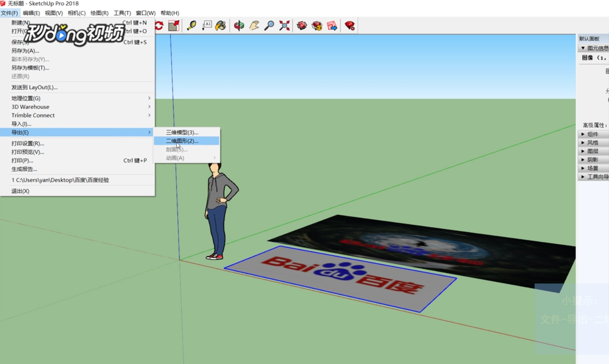The image size is (609, 364).
Task: Expand the 场景 panel
Action: tap(594, 168)
